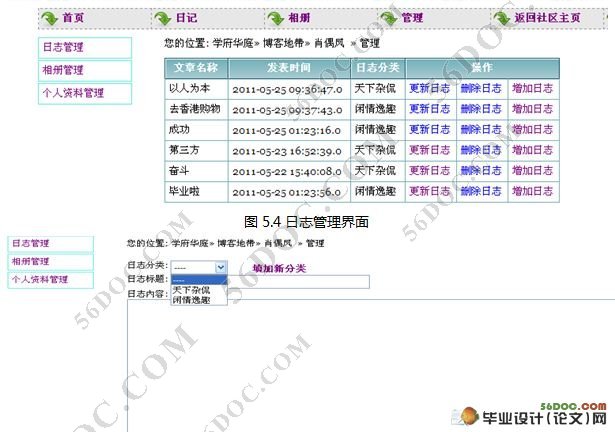The image size is (615, 432).
Task: Select 天下杂侃 from the category dropdown list
Action: (x=192, y=289)
